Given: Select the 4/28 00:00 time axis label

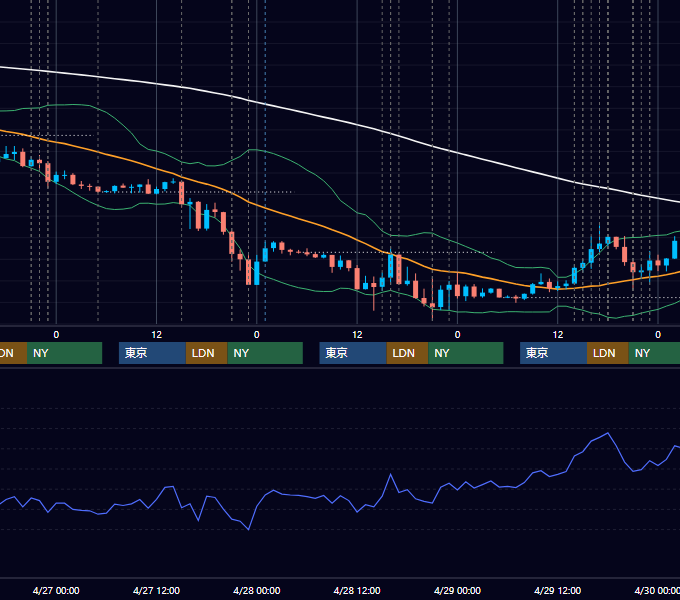Looking at the screenshot, I should click(x=257, y=590).
